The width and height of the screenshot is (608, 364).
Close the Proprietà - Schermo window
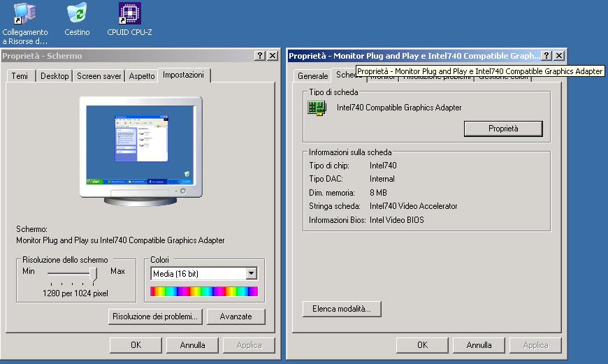(x=273, y=56)
